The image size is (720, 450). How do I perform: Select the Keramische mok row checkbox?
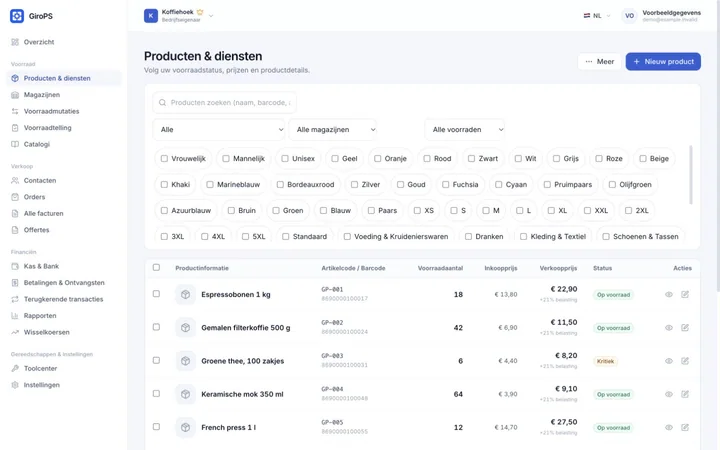click(x=156, y=394)
